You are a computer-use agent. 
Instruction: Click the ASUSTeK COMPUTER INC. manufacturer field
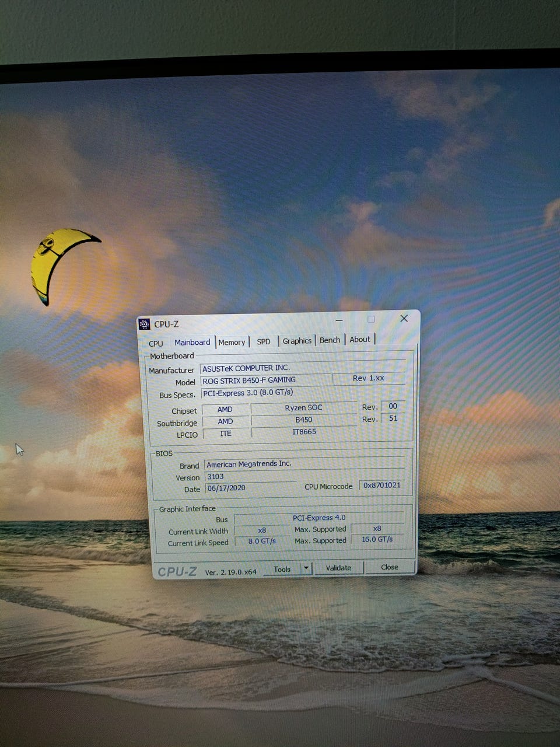pos(303,368)
